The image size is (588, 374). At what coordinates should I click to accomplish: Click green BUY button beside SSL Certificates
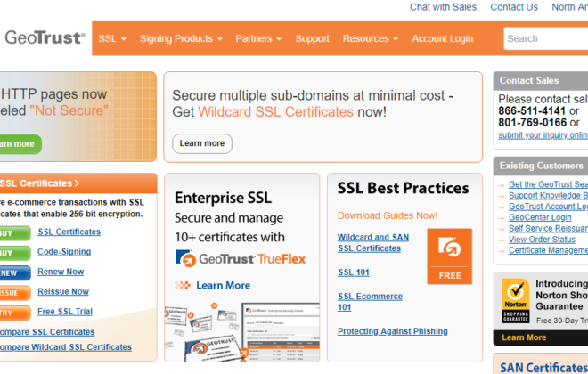click(15, 233)
